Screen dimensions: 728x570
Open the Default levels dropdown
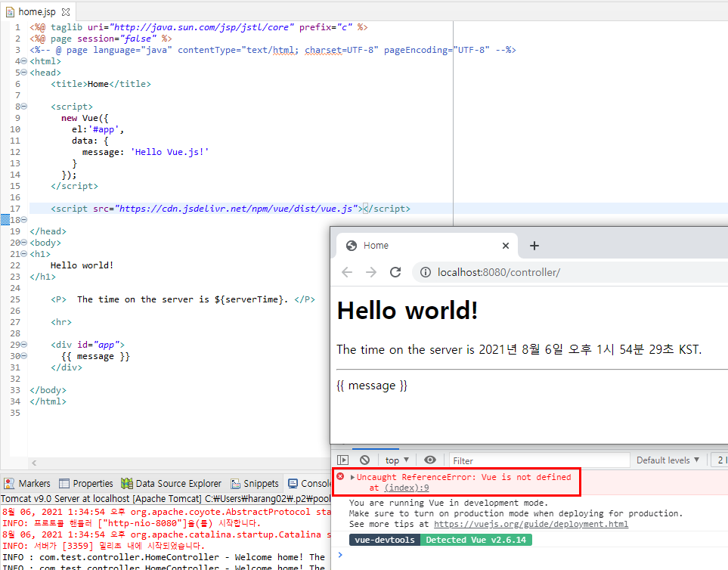click(668, 460)
